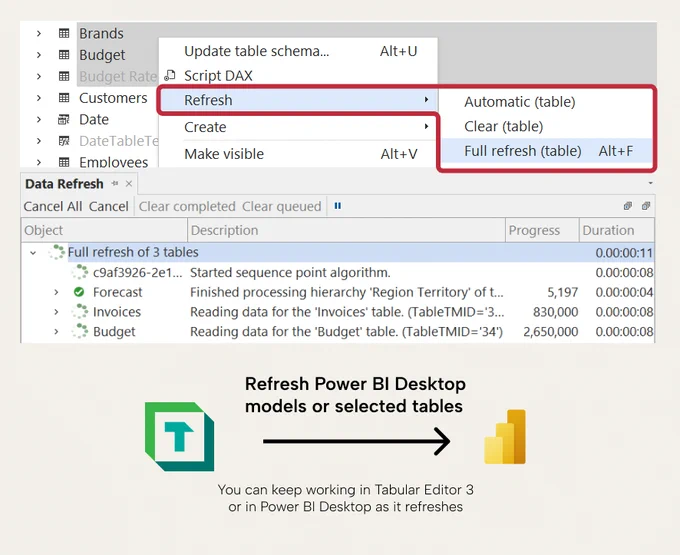This screenshot has width=680, height=555.
Task: Sort by the Progress column header
Action: coord(543,230)
